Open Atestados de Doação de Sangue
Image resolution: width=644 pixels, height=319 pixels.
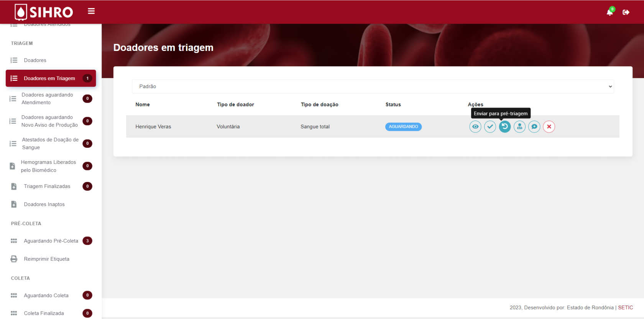click(x=51, y=144)
